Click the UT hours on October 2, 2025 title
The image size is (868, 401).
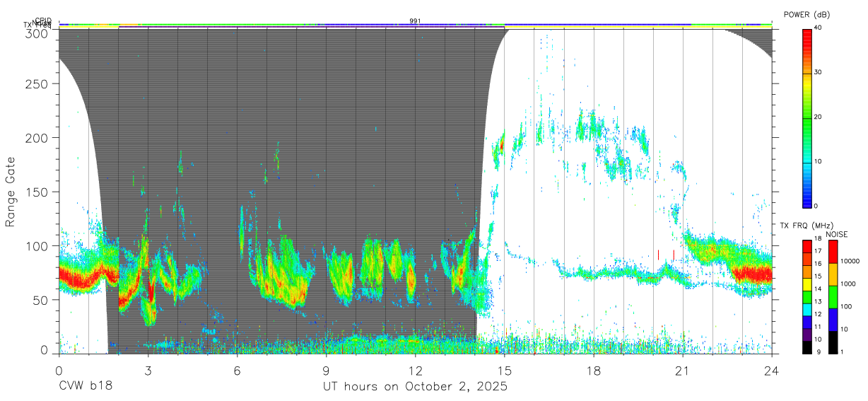coord(415,387)
